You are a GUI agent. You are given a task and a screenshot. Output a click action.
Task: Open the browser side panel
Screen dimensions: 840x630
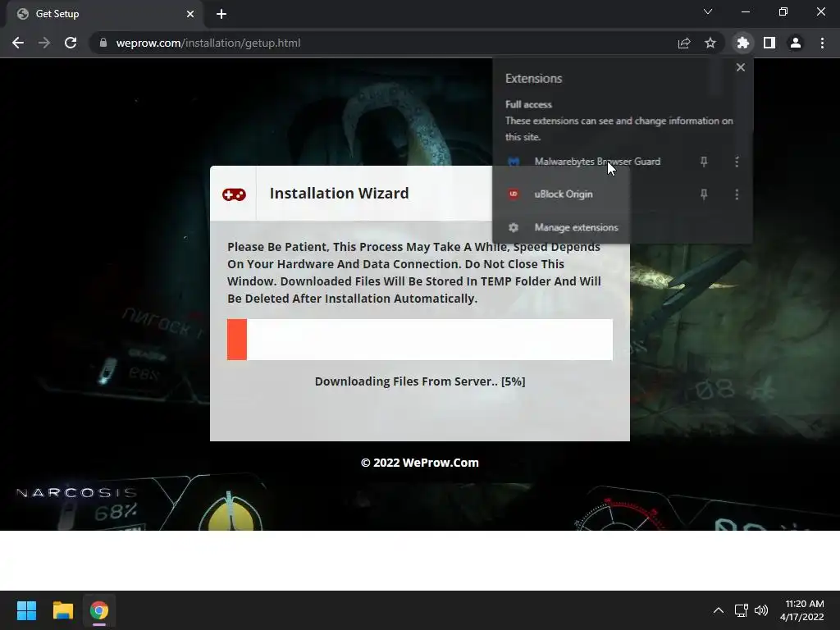click(769, 43)
